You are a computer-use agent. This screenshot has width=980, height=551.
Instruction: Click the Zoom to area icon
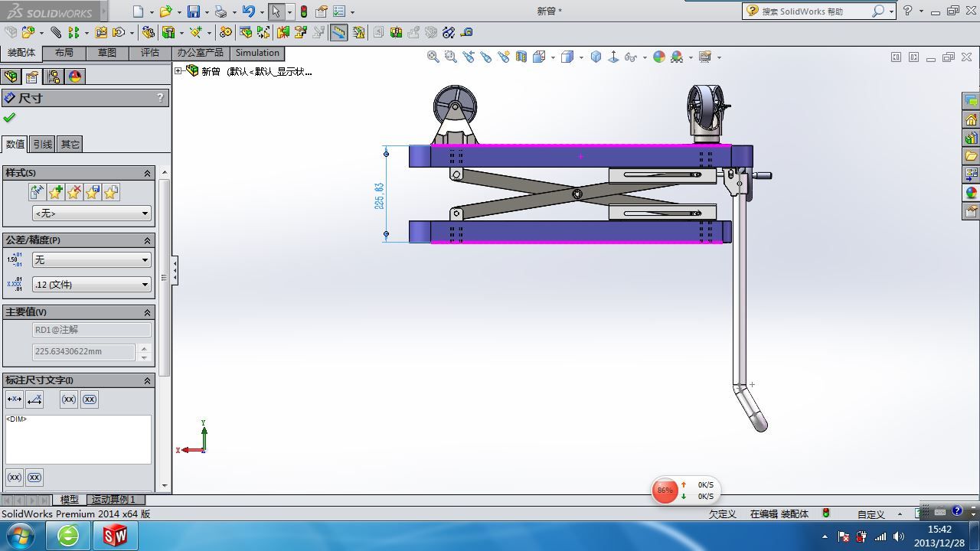pyautogui.click(x=450, y=57)
